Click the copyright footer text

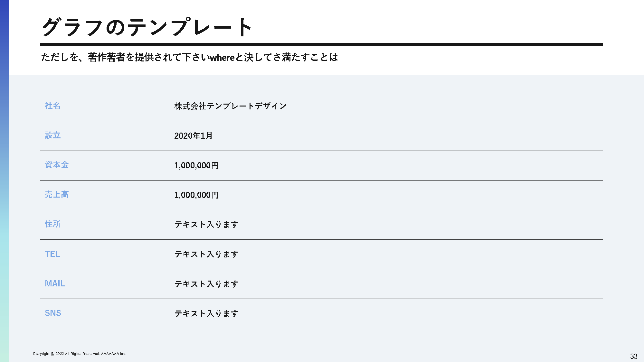(80, 354)
